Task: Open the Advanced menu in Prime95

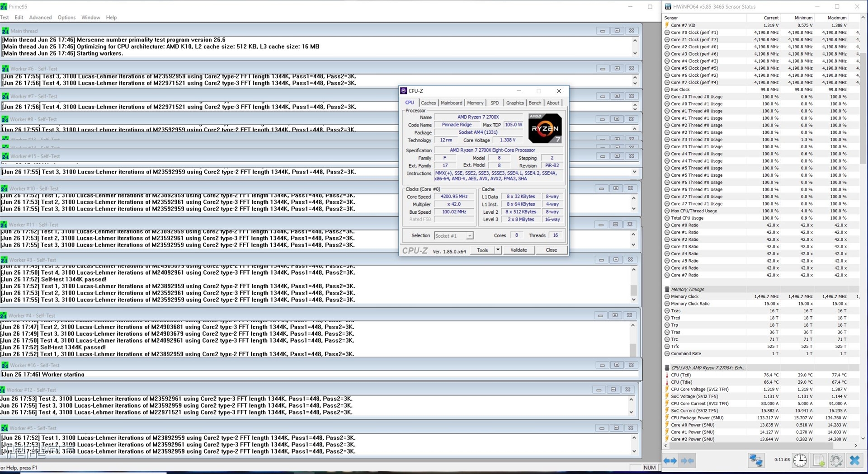Action: click(40, 17)
